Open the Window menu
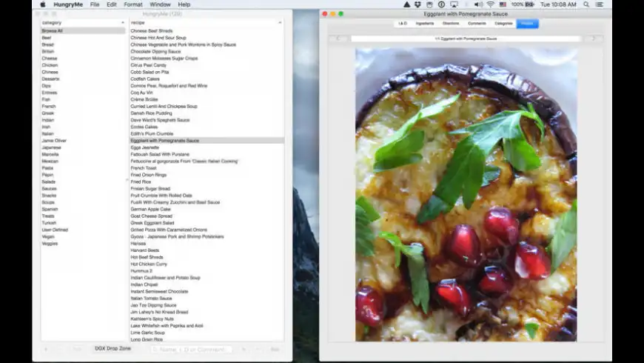This screenshot has width=644, height=363. point(160,4)
